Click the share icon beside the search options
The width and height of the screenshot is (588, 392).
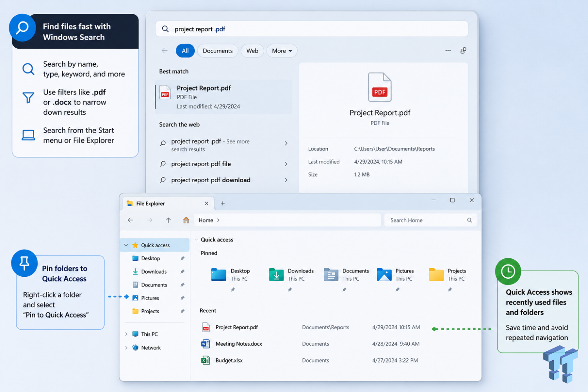[x=463, y=51]
